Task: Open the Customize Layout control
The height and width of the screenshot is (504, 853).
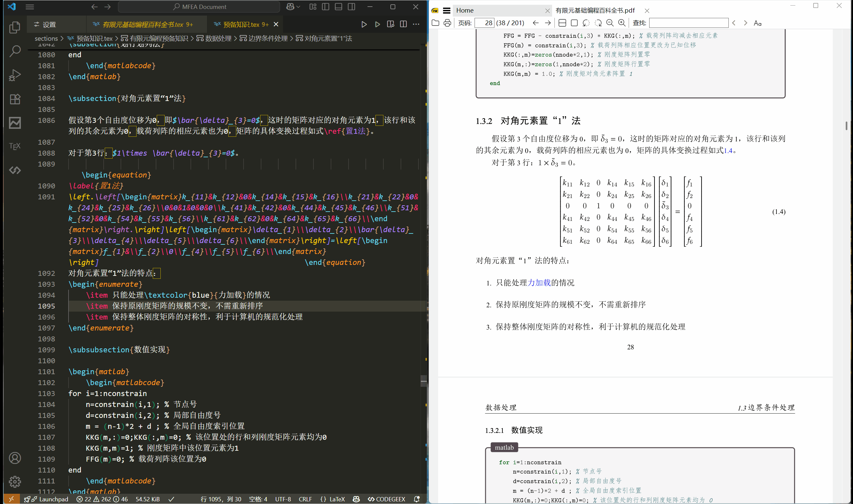Action: 313,7
